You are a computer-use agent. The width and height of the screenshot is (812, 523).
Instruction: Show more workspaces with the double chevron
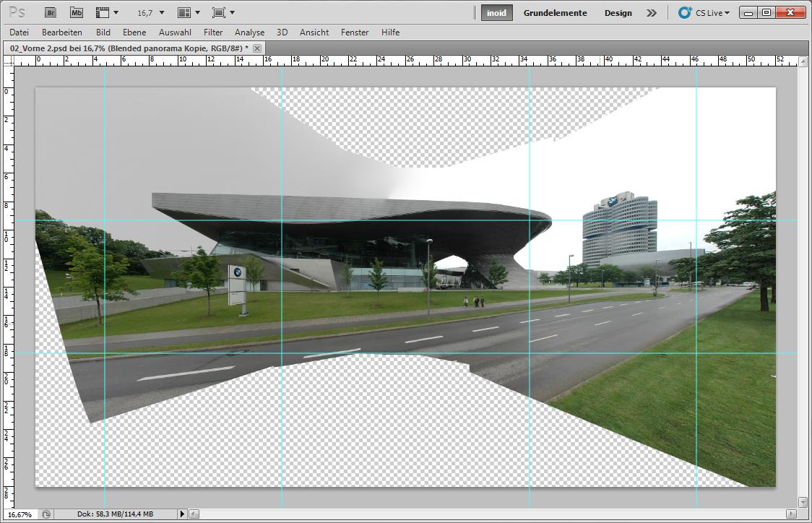652,13
